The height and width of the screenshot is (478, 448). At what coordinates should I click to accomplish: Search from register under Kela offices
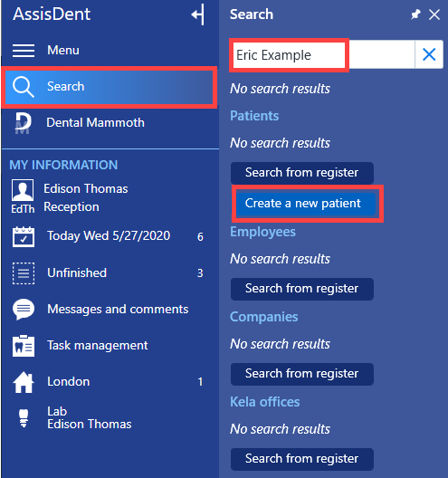pos(302,459)
